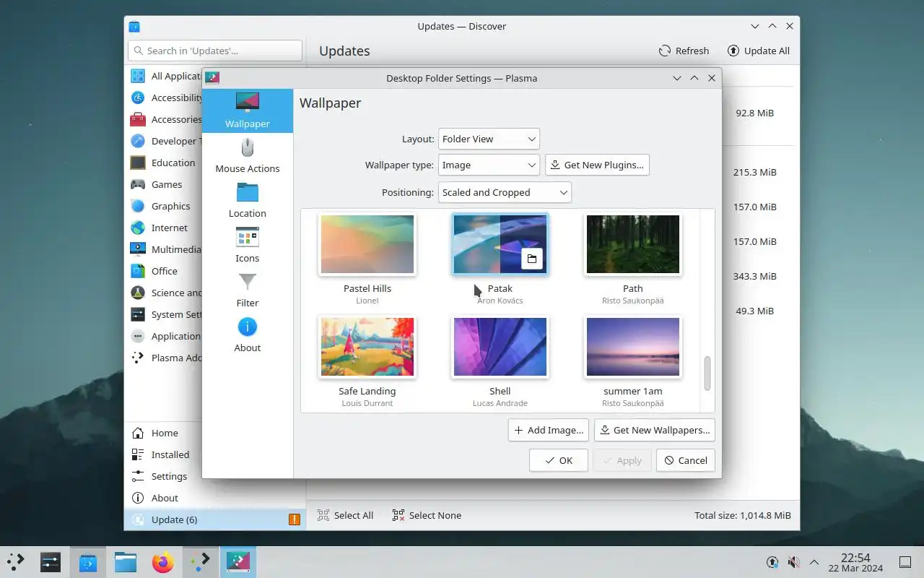Click the Add Image button
Image resolution: width=924 pixels, height=578 pixels.
coord(549,430)
